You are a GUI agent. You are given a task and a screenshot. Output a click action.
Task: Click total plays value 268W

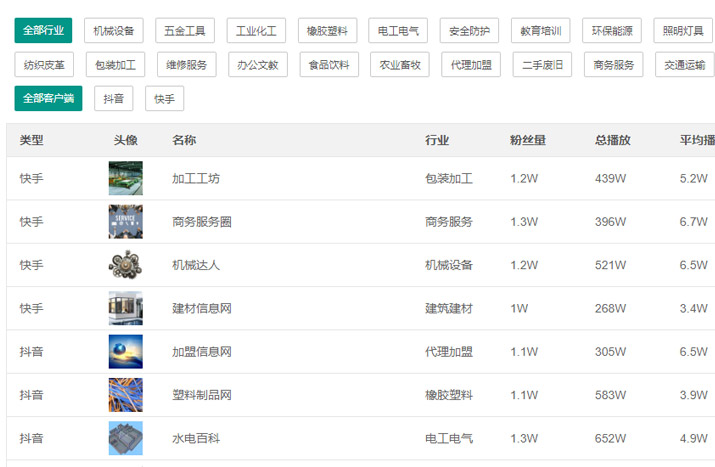[610, 308]
